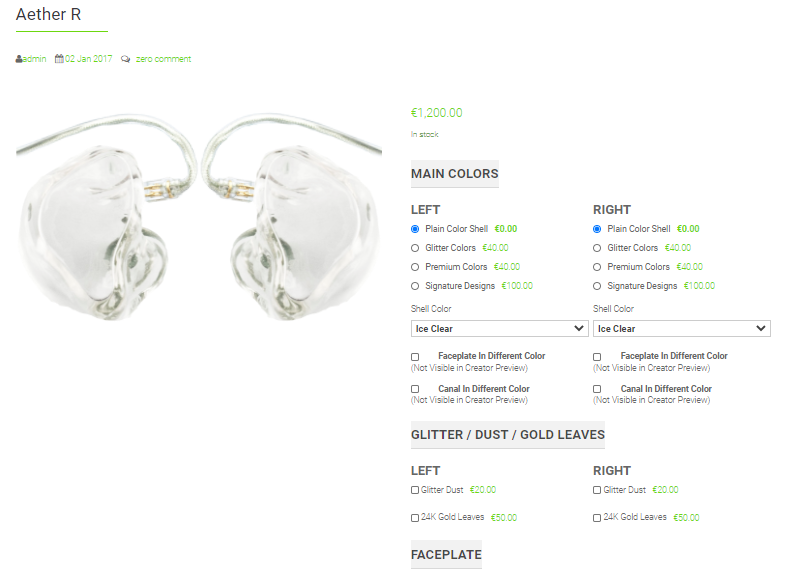
Task: Choose Signature Designs for left shell
Action: [415, 286]
